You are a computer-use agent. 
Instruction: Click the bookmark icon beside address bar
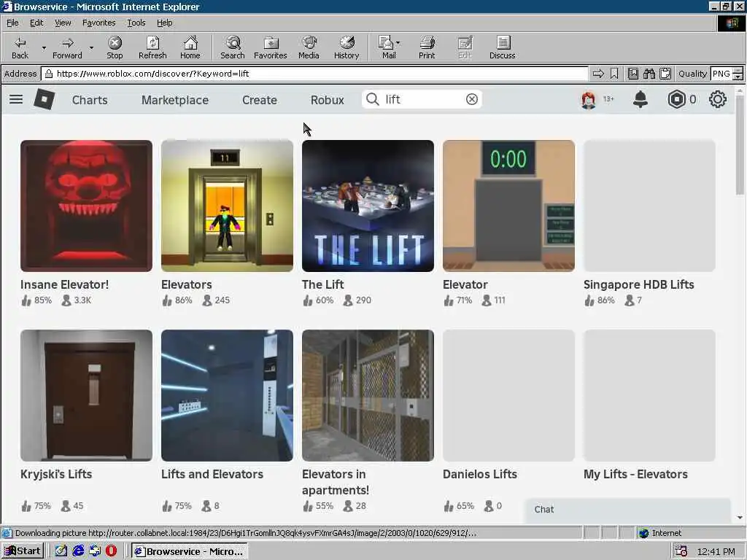pos(614,74)
